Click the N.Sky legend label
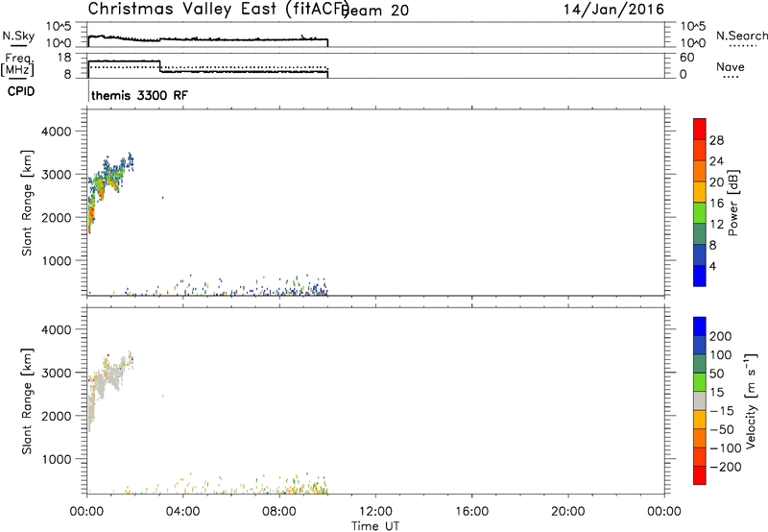768x532 pixels. 18,36
